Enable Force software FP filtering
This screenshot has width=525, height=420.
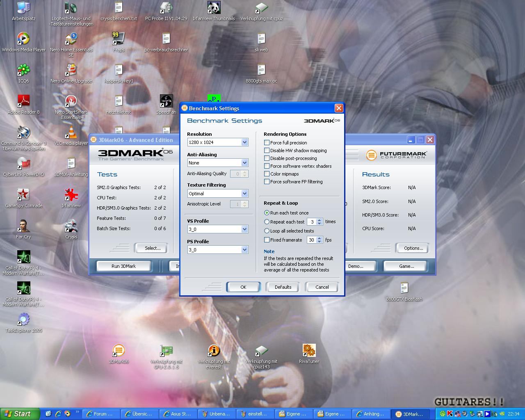point(267,182)
